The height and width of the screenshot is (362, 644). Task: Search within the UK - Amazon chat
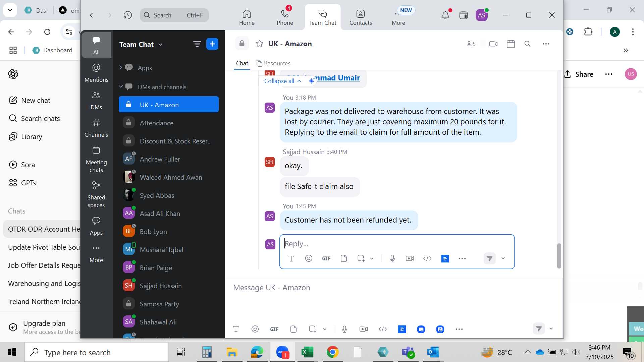[527, 44]
